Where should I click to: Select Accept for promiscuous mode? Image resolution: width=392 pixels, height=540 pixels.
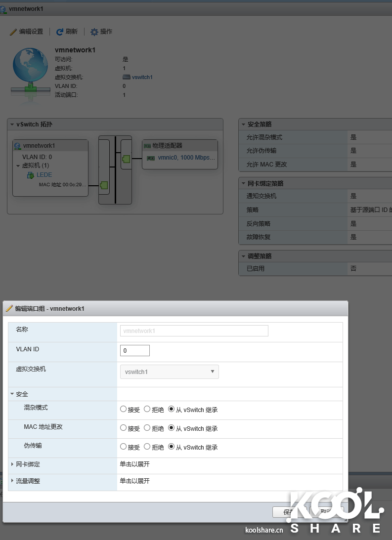(x=124, y=409)
